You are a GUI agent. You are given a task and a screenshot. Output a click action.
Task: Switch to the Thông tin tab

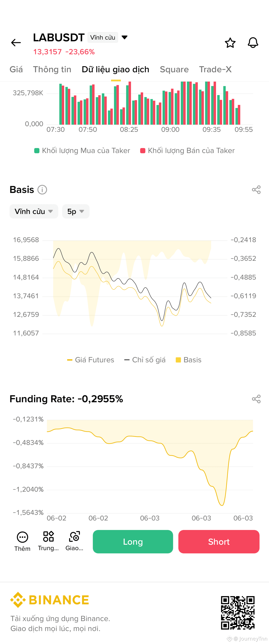[52, 69]
